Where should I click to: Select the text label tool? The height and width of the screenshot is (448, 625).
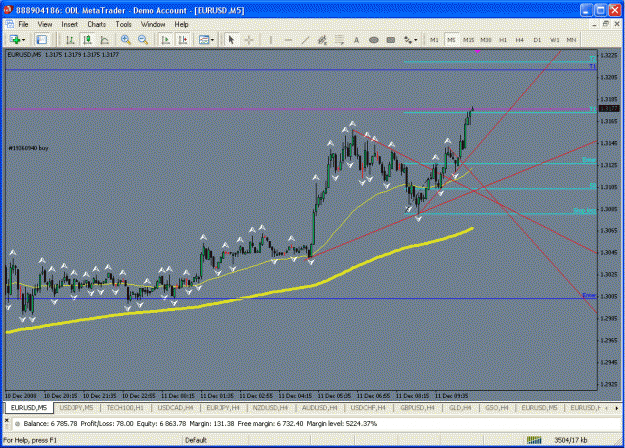391,40
